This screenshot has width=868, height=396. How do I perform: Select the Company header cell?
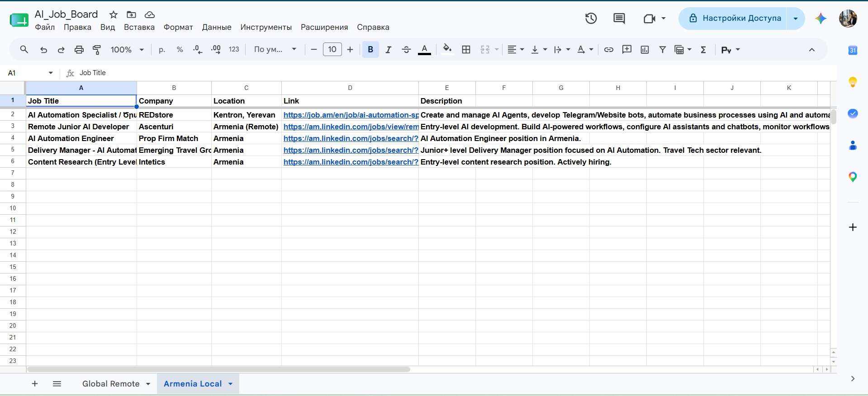174,101
